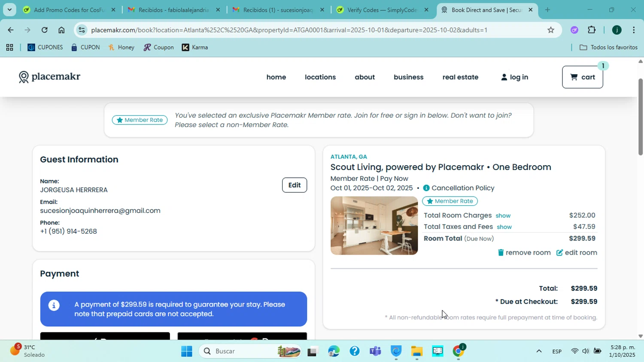644x362 pixels.
Task: Click the Member Rate badge beside room photo
Action: (450, 201)
